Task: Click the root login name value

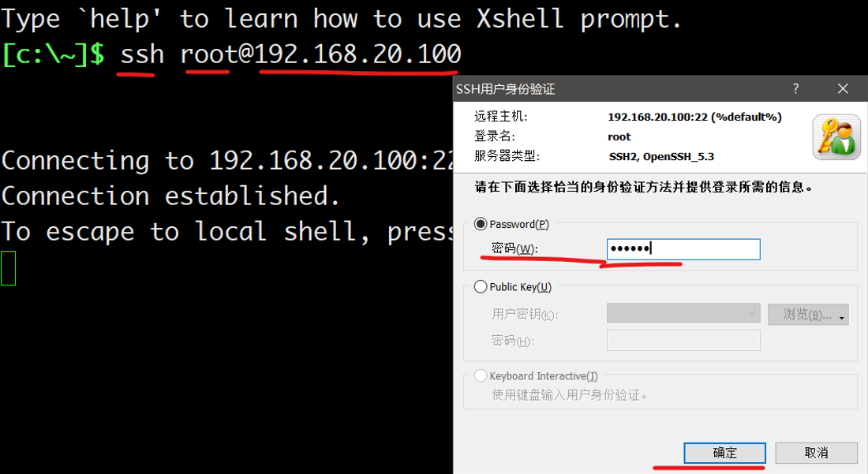Action: 619,136
